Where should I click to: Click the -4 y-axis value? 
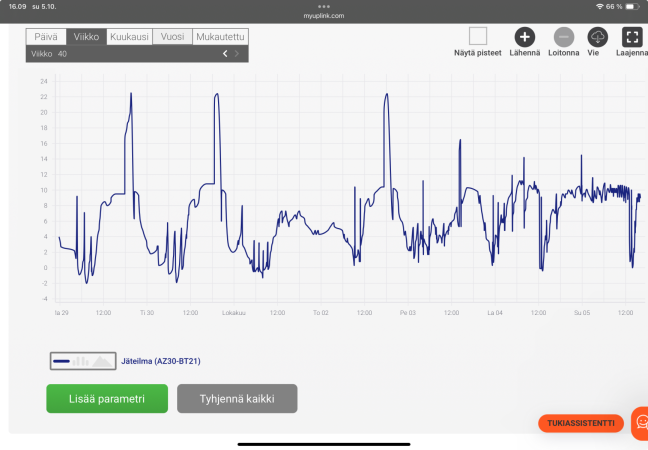click(44, 299)
